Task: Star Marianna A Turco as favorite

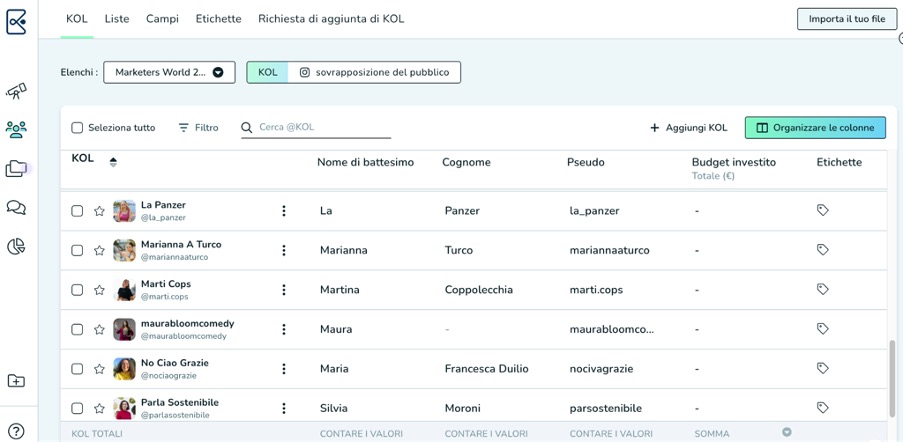Action: [x=99, y=250]
